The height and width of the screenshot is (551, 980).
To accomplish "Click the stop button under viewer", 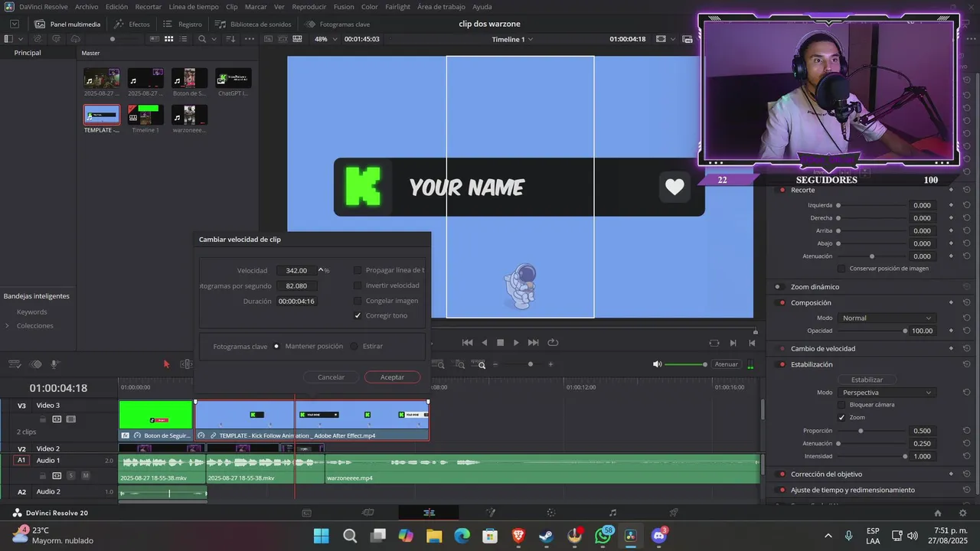I will click(x=500, y=343).
